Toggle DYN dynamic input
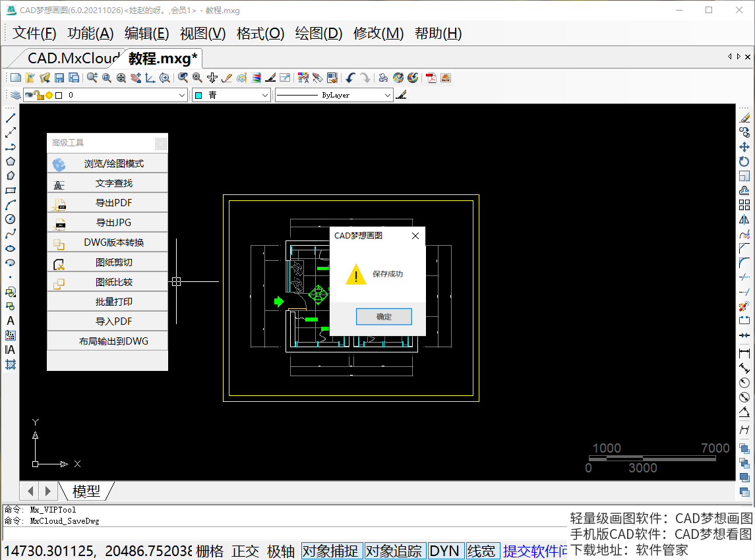 (x=444, y=551)
